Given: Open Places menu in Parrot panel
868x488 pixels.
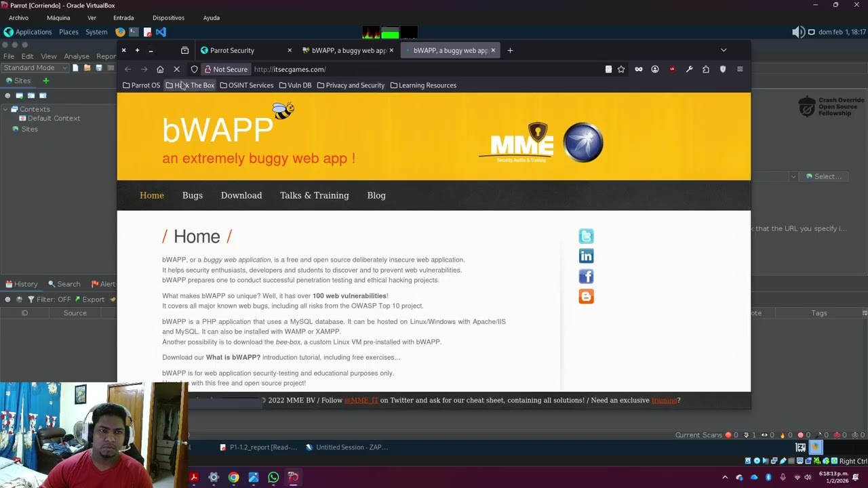Looking at the screenshot, I should point(68,32).
